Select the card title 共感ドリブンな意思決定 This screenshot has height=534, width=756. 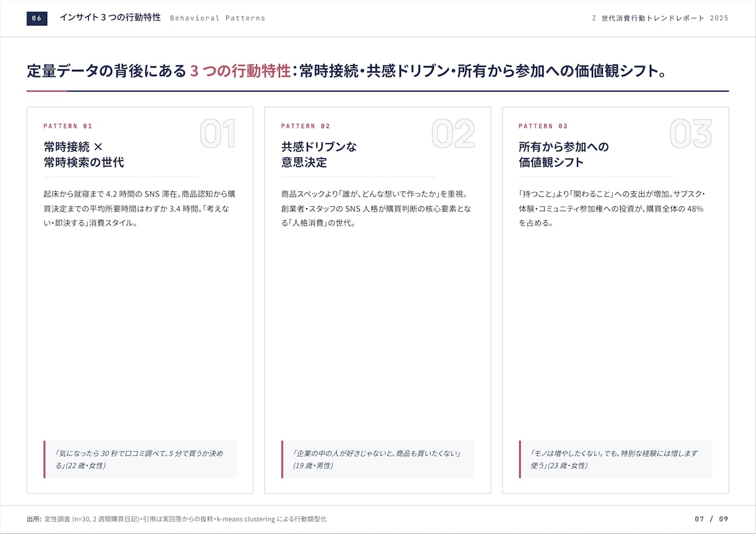(x=319, y=155)
